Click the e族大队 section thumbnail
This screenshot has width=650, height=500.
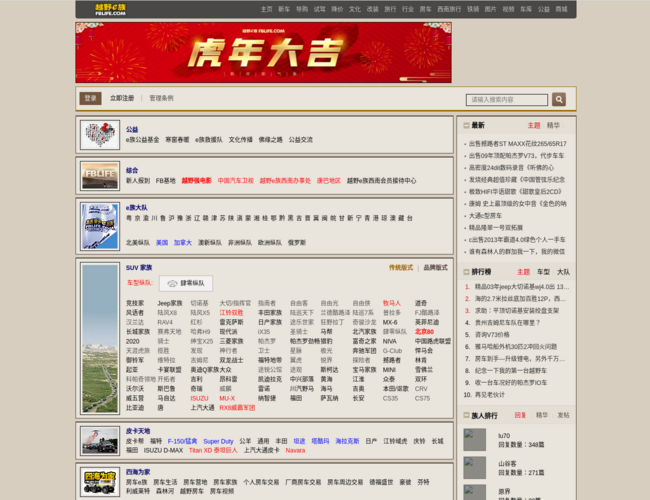[x=100, y=225]
